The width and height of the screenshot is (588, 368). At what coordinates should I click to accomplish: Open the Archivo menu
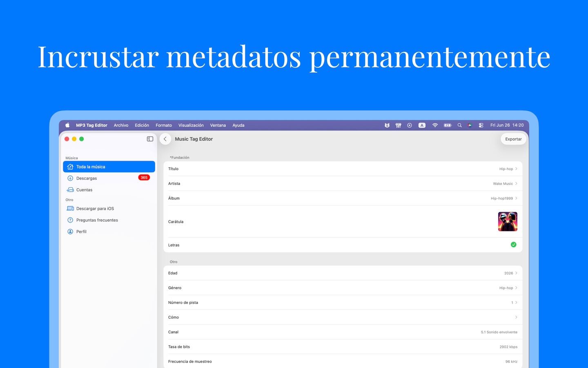coord(121,125)
